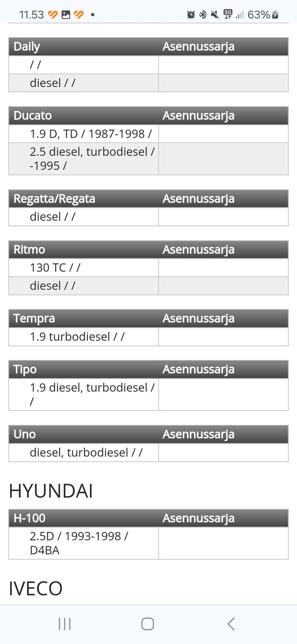This screenshot has height=644, width=297.
Task: Tap the Android back navigation button
Action: (231, 624)
